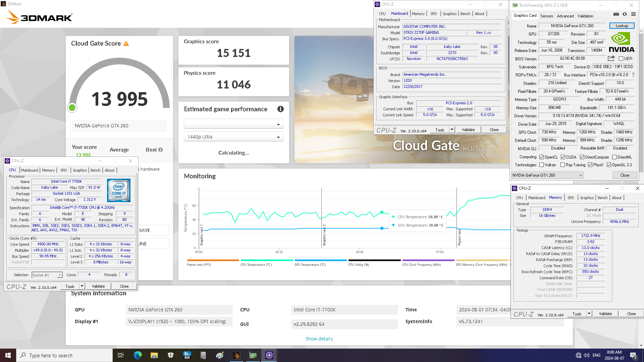Click the orange Frame rate legend bar
Screen dimensions: 644x362
tap(213, 260)
